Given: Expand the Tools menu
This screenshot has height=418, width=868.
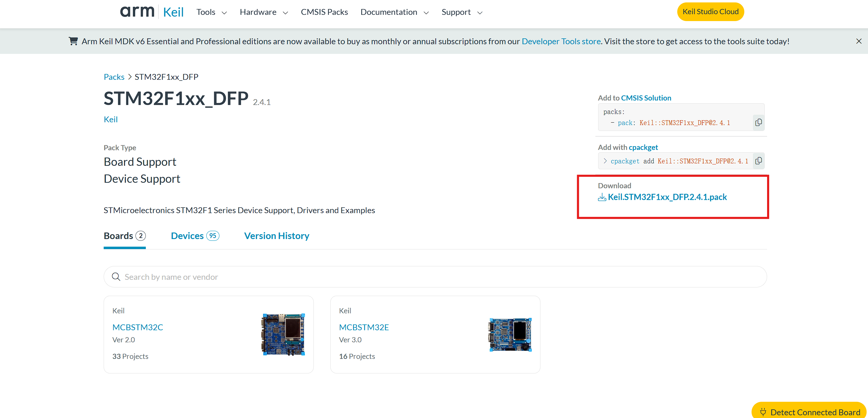Looking at the screenshot, I should [211, 12].
